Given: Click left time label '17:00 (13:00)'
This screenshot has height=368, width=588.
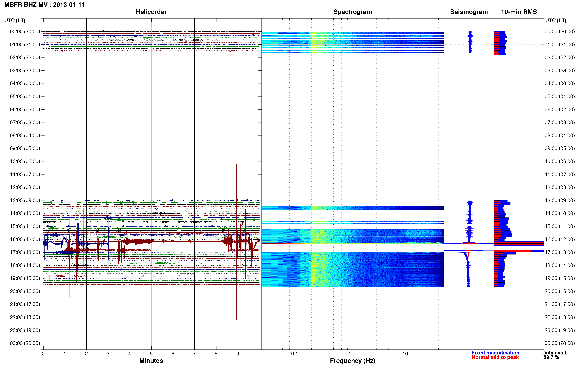Looking at the screenshot, I should 25,252.
